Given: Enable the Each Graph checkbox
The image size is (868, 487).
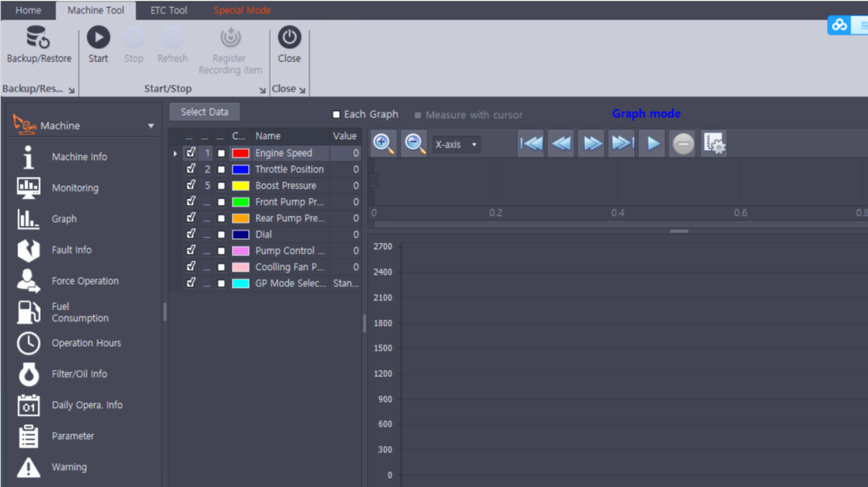Looking at the screenshot, I should tap(337, 114).
